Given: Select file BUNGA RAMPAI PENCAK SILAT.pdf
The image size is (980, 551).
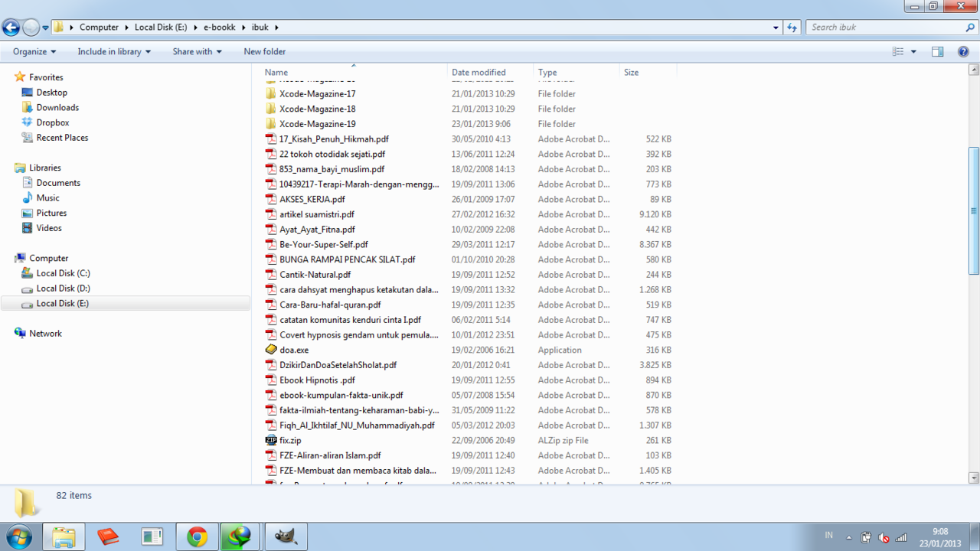Looking at the screenshot, I should (347, 259).
